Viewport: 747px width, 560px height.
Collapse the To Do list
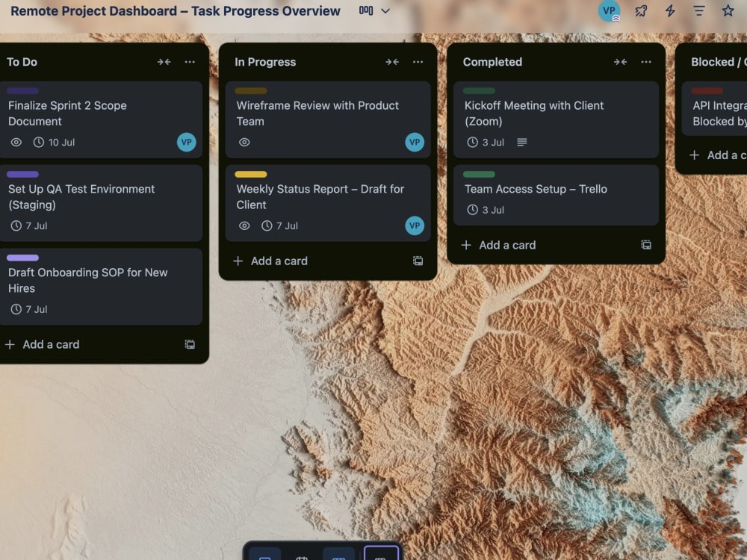(x=164, y=62)
